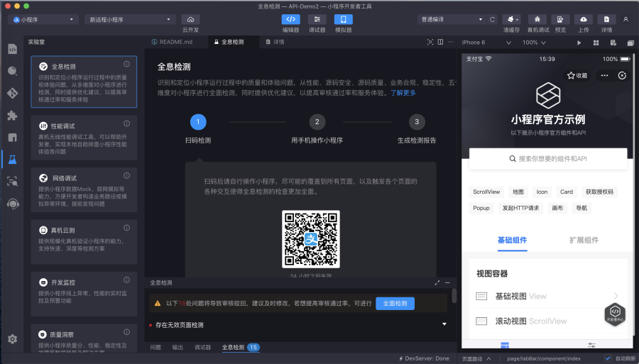639x364 pixels.
Task: Click the 预览 preview icon
Action: [560, 20]
